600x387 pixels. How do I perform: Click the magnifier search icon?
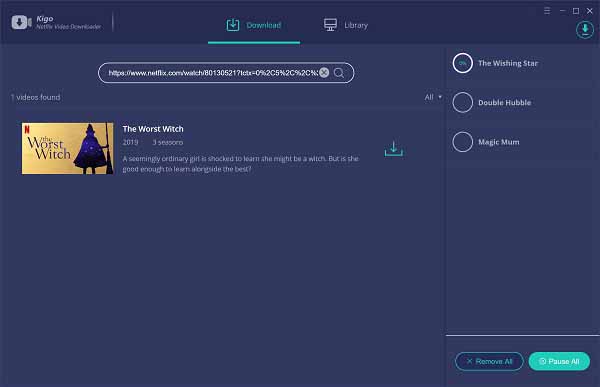[x=339, y=73]
